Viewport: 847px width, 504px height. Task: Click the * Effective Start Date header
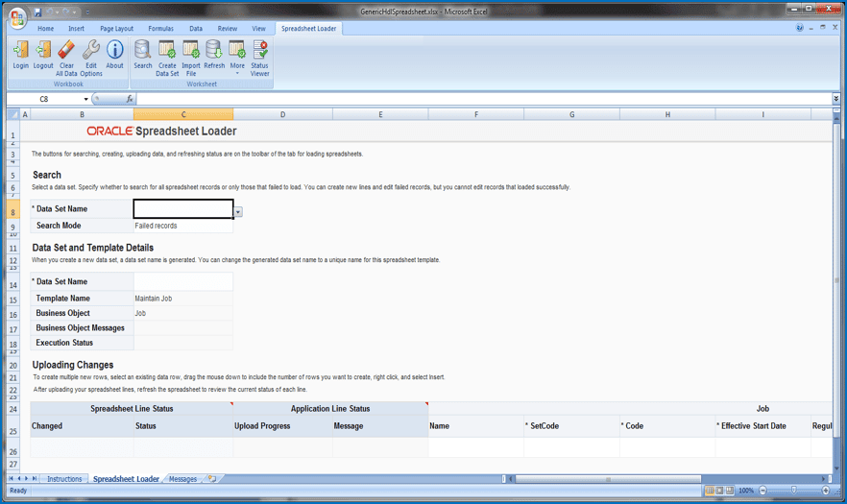[762, 426]
